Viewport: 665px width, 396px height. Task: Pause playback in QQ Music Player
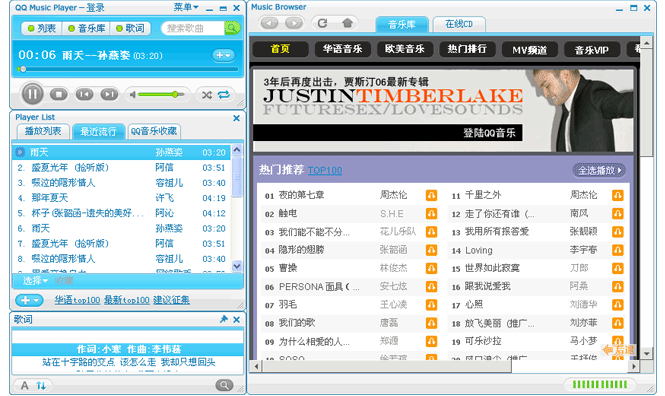pos(33,94)
